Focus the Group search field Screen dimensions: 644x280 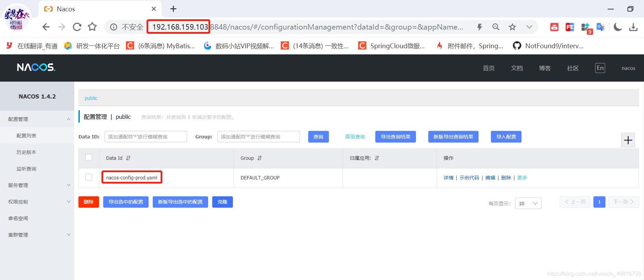click(x=259, y=137)
